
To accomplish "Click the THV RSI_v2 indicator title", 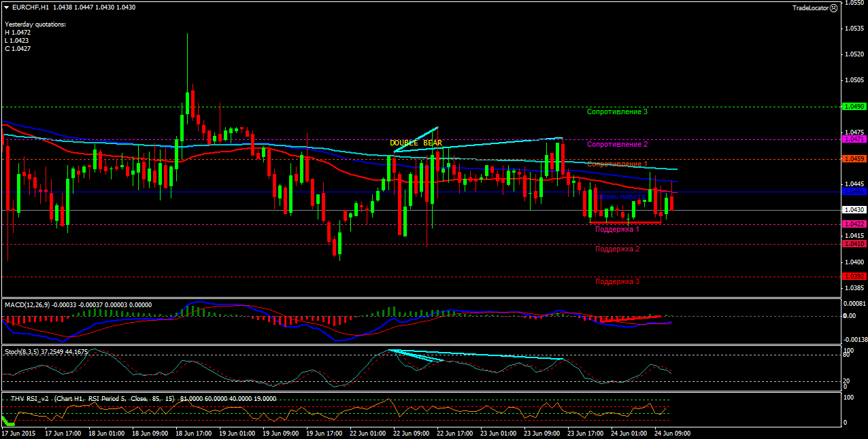I will click(x=30, y=399).
